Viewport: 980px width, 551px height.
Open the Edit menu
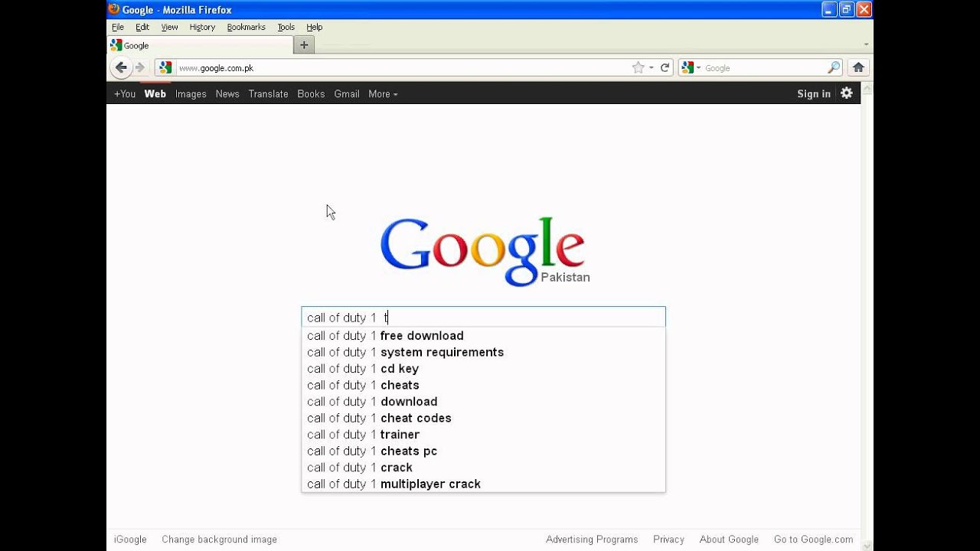click(x=142, y=27)
